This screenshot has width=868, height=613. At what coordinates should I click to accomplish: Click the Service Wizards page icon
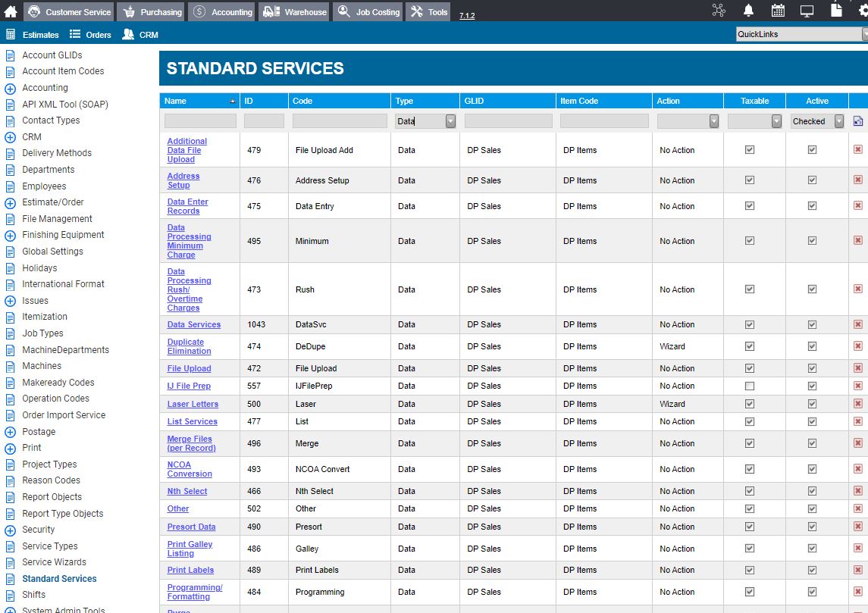tap(10, 563)
